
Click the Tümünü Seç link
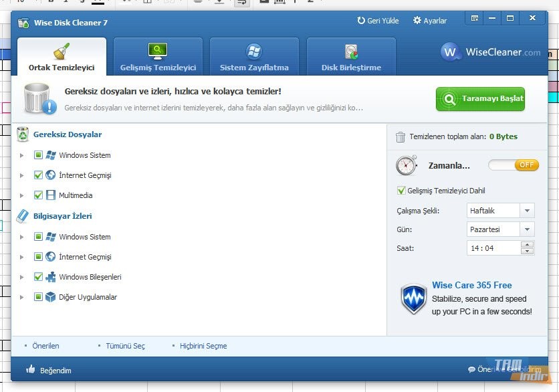tap(125, 346)
